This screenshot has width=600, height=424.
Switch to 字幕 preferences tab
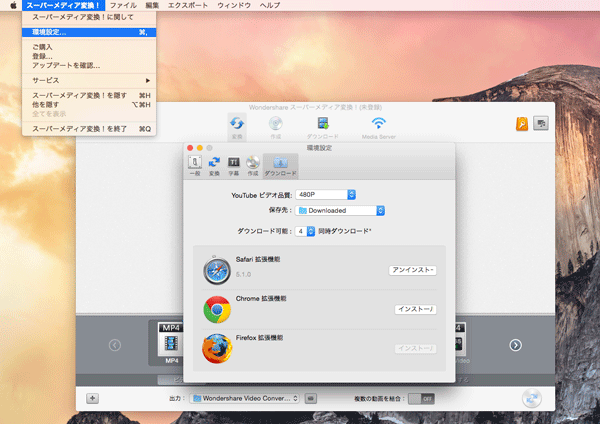coord(233,166)
